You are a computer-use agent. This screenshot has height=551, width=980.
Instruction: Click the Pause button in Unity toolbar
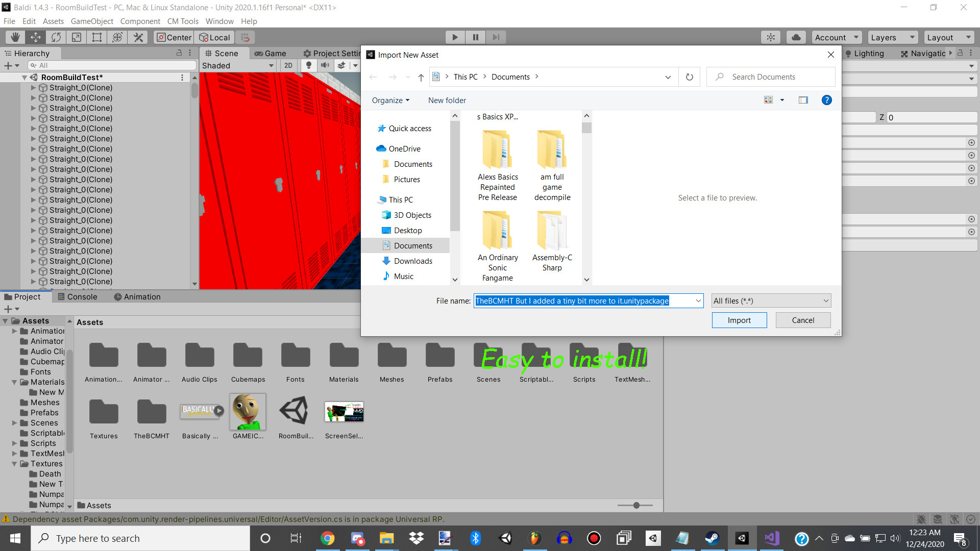(x=475, y=37)
